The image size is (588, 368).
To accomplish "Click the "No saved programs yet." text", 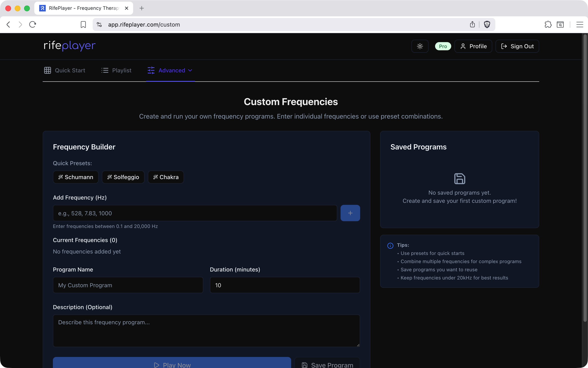I will pyautogui.click(x=460, y=193).
